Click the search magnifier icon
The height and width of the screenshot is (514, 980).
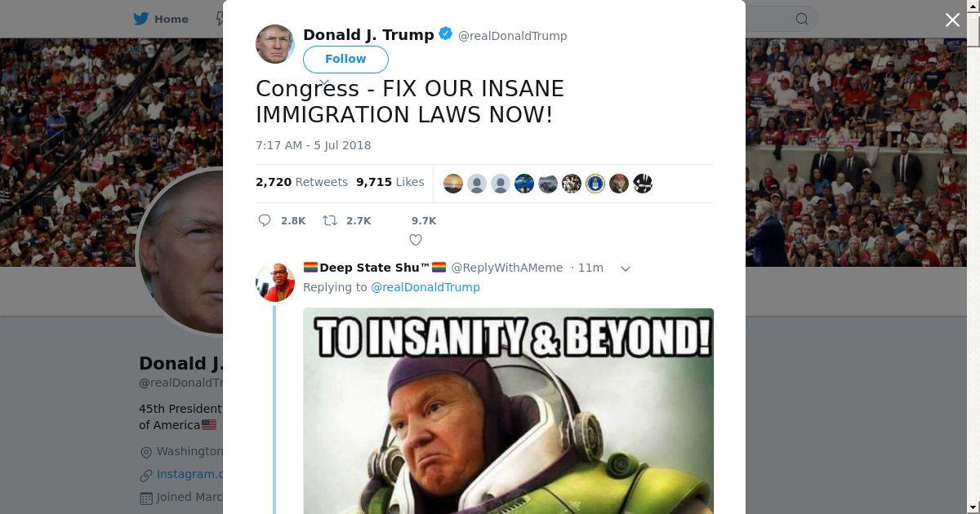coord(802,19)
